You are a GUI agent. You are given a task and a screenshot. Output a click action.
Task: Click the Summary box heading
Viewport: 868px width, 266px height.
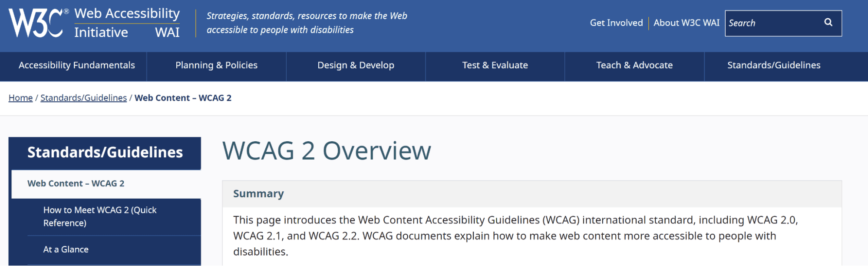click(x=258, y=194)
